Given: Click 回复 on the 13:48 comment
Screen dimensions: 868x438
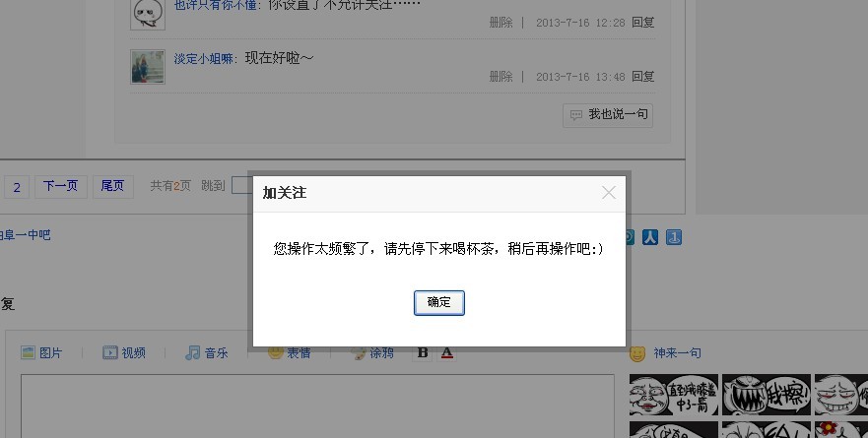Looking at the screenshot, I should coord(642,77).
